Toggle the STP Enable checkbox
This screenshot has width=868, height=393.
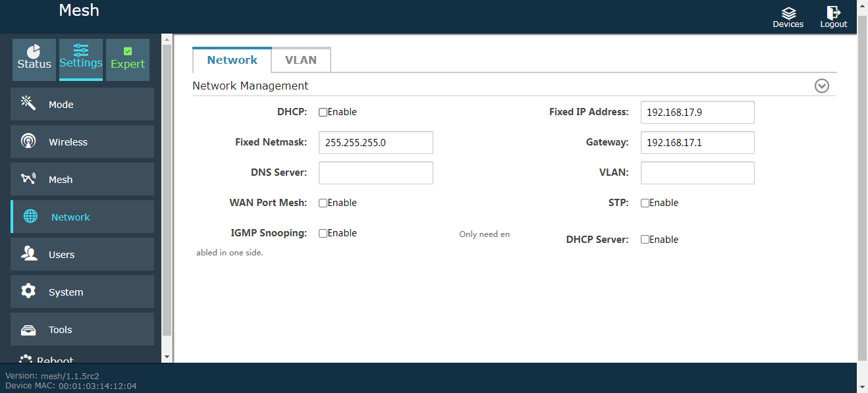click(x=645, y=203)
